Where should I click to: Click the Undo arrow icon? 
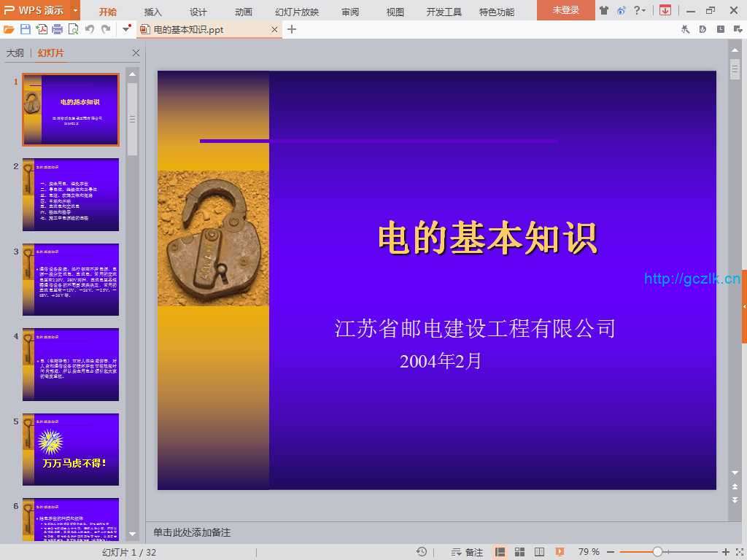(x=90, y=29)
